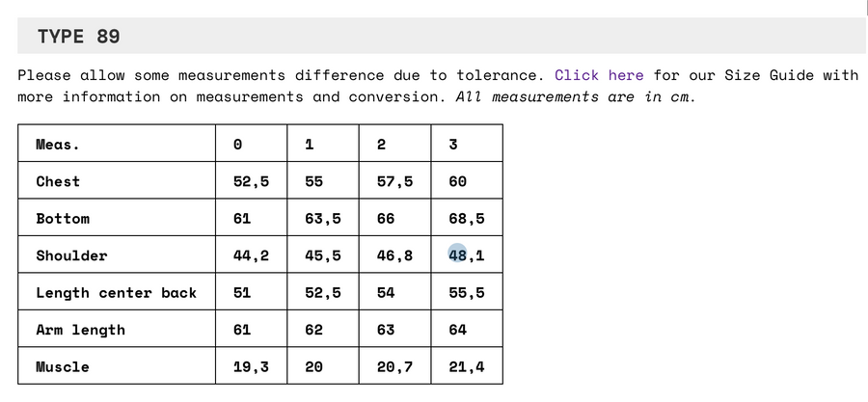
Task: Select the 46,8 shoulder value cell
Action: [x=394, y=255]
